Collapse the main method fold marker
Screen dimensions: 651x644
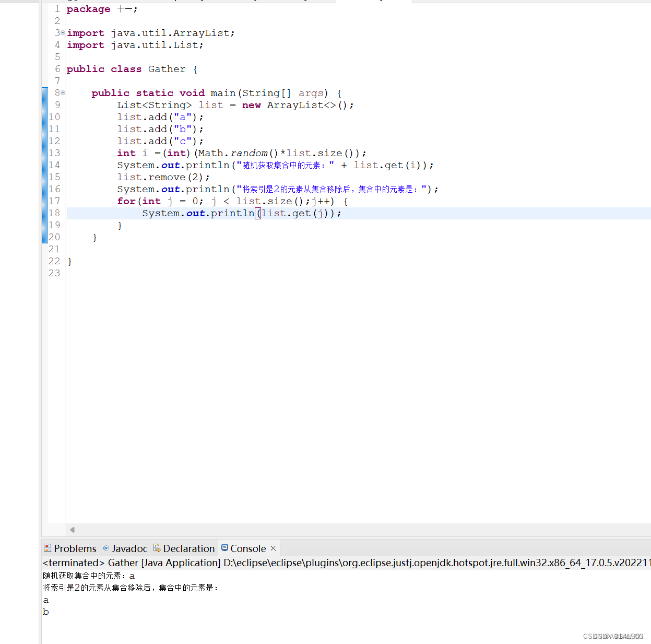coord(62,93)
